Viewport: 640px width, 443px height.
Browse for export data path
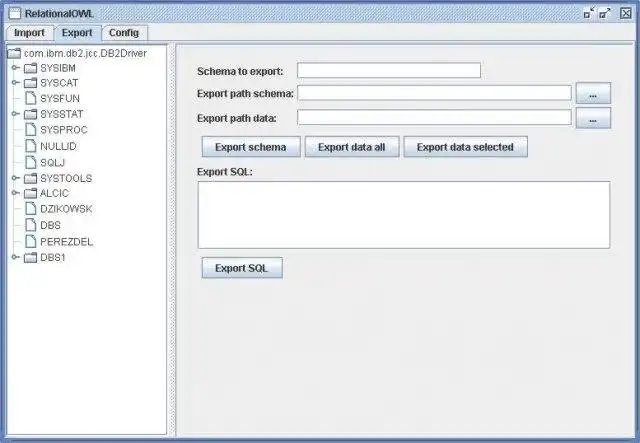coord(593,118)
